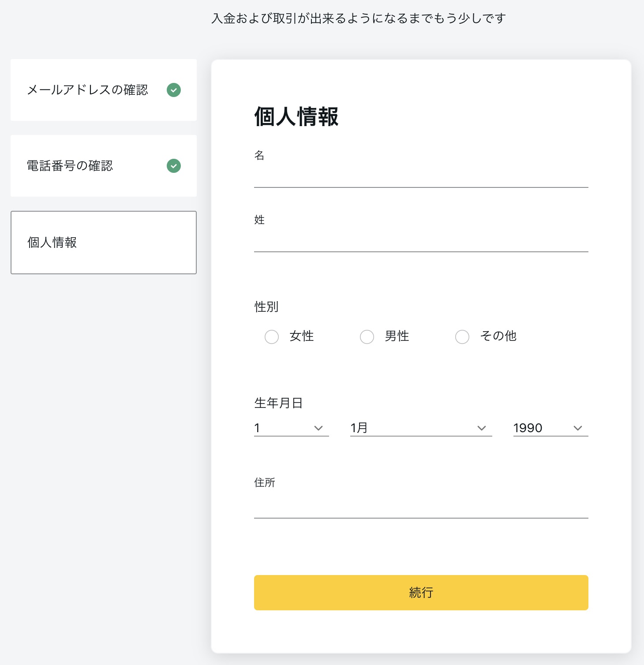Click green checkmark beside メールアドレスの確認
The image size is (644, 665).
point(174,90)
